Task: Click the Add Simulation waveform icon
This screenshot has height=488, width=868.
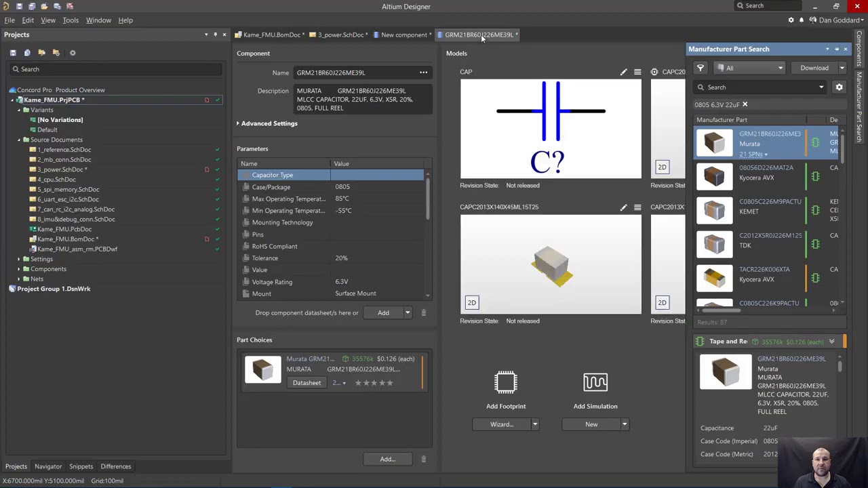Action: [595, 383]
